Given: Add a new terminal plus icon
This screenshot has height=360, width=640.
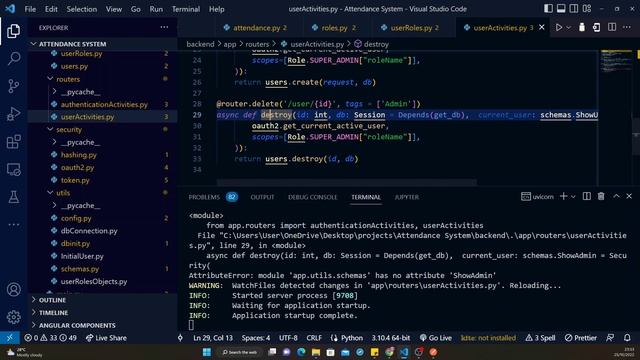Looking at the screenshot, I should [x=563, y=196].
